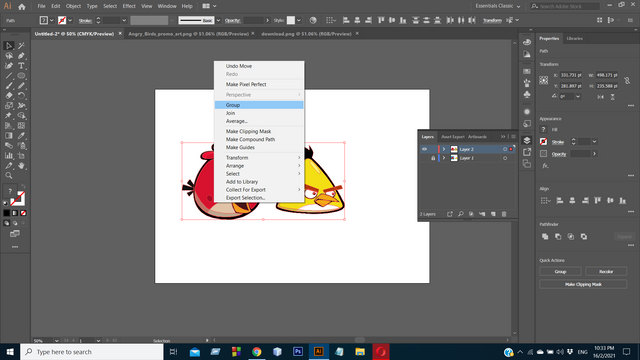The width and height of the screenshot is (640, 360).
Task: Click the Stroke swatch in Appearance section
Action: (x=543, y=142)
